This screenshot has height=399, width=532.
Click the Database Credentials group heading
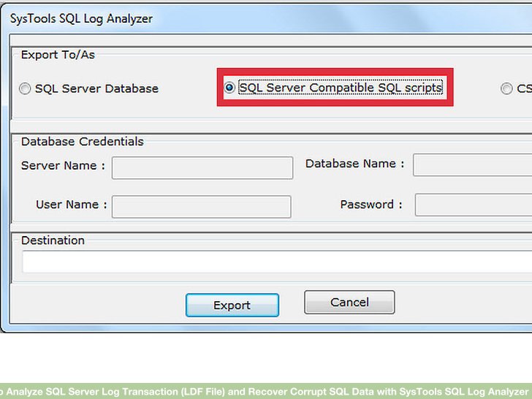(82, 142)
